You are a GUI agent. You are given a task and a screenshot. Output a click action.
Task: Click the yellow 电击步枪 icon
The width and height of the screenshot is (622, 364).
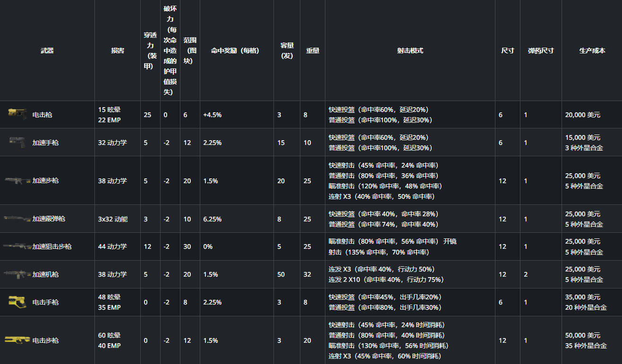(x=17, y=340)
